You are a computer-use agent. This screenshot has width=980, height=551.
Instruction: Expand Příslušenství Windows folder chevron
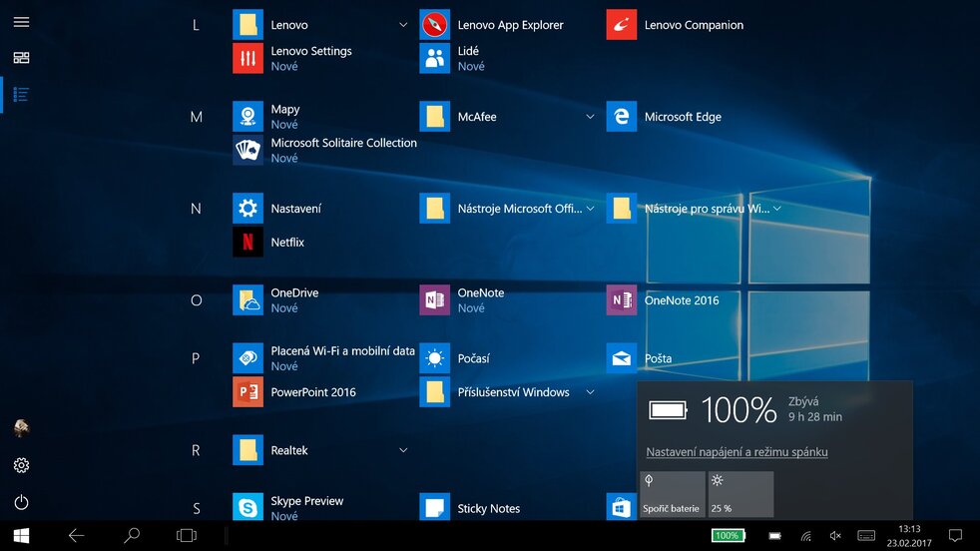click(590, 392)
